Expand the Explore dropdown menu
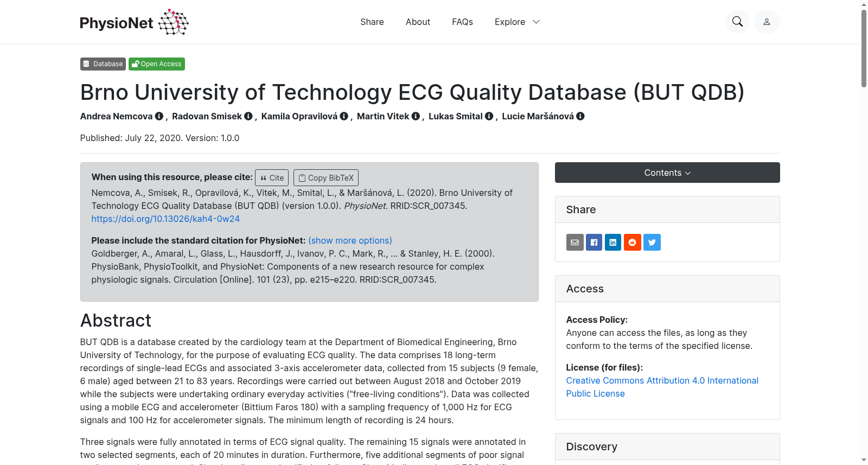 (517, 22)
